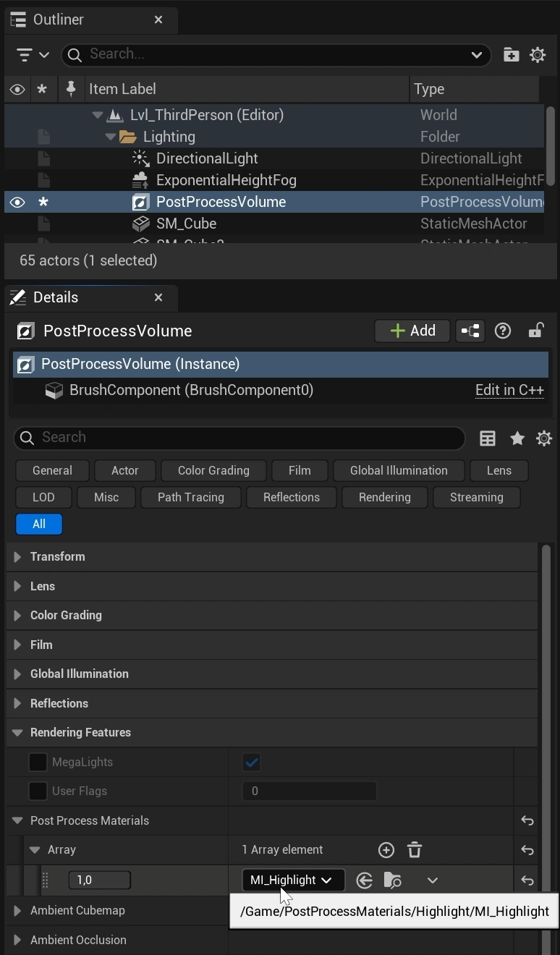The height and width of the screenshot is (955, 560).
Task: Select the Reflections filter tab
Action: (x=292, y=497)
